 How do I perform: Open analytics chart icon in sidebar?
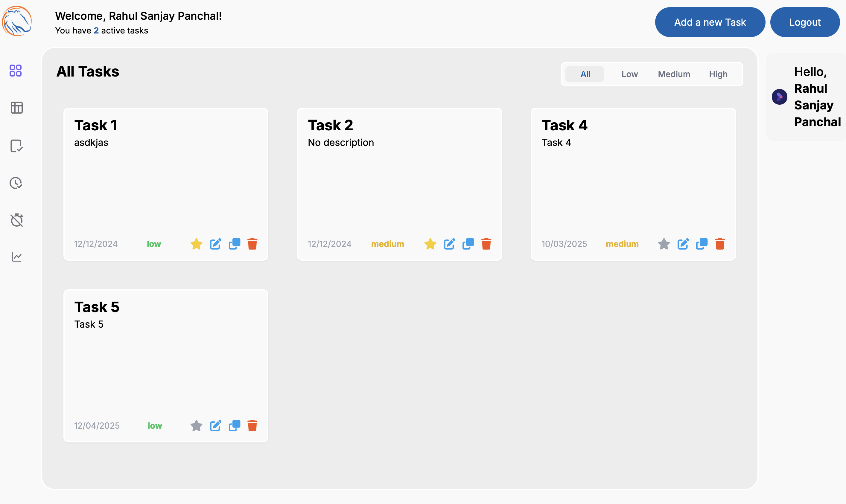[17, 257]
